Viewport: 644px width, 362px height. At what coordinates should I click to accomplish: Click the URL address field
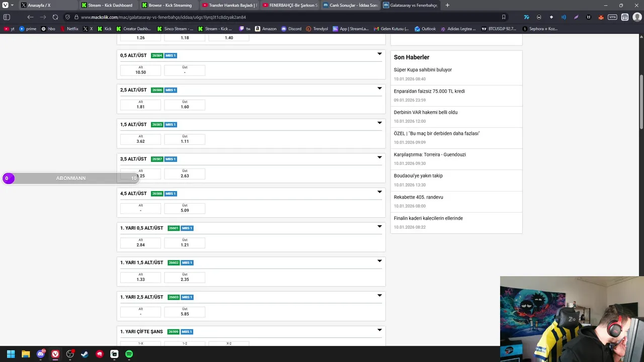tap(287, 17)
